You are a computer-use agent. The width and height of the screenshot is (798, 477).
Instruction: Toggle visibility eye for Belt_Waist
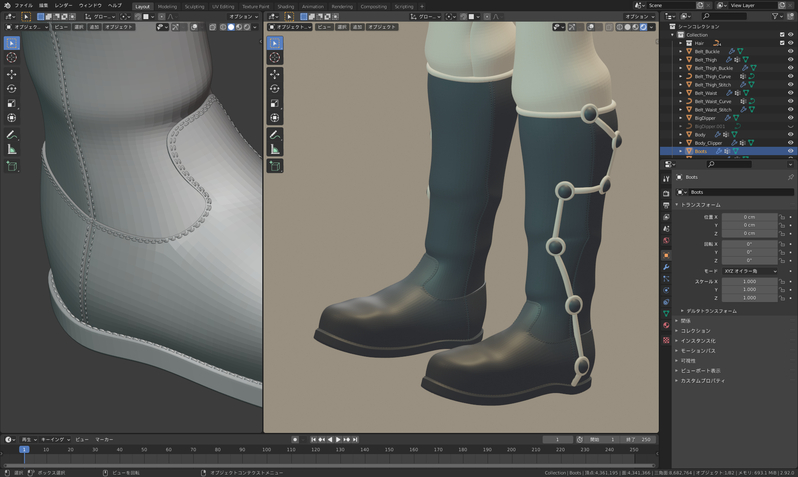pos(790,93)
